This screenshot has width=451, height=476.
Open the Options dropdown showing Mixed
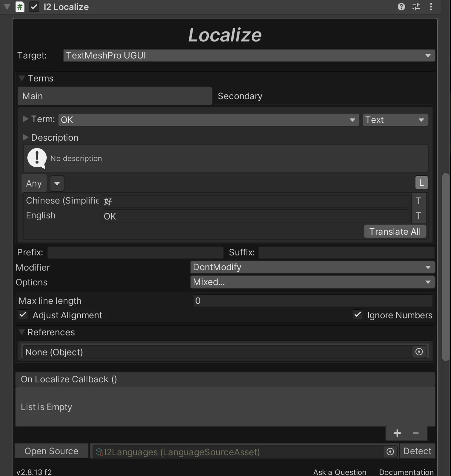click(312, 282)
